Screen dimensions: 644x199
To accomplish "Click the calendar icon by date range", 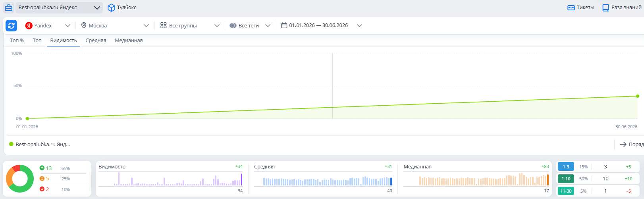I will [284, 25].
